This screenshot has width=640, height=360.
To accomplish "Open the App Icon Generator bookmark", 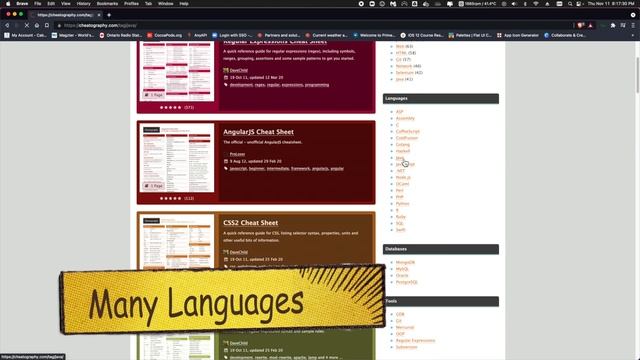I will click(x=518, y=36).
